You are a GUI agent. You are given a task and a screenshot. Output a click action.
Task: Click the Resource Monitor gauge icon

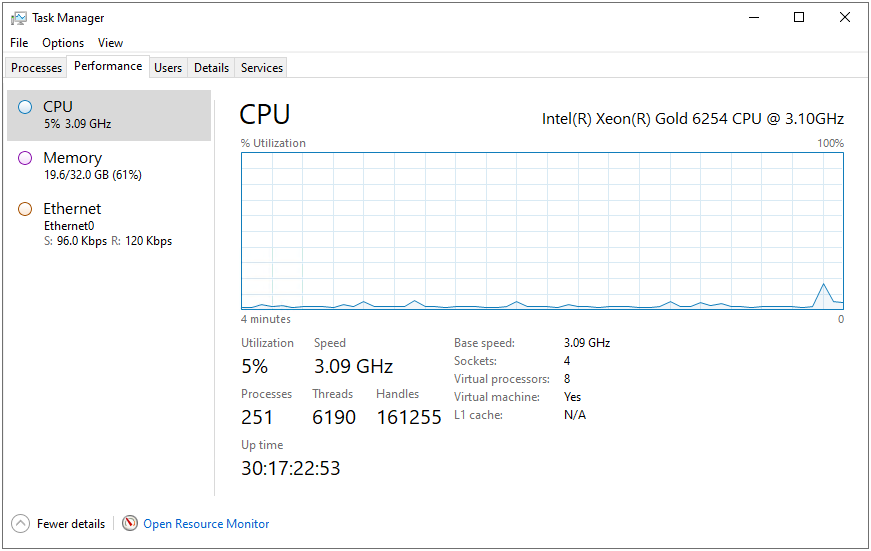130,524
